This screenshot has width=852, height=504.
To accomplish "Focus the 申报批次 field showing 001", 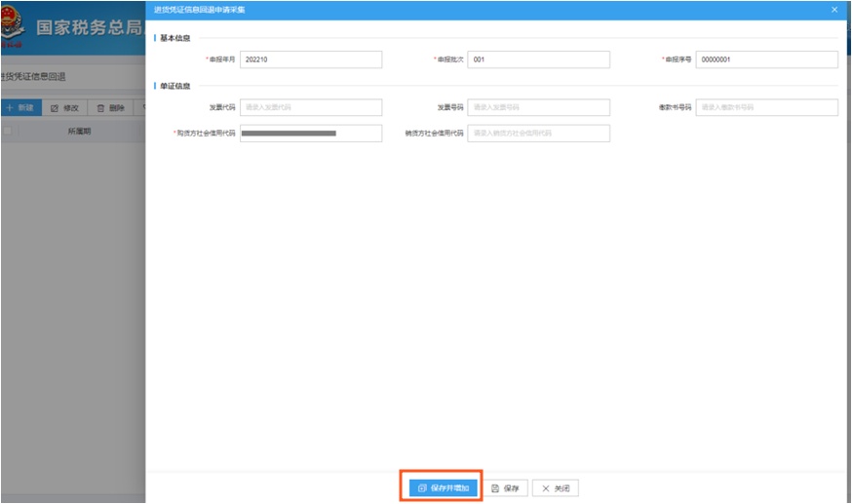I will [538, 59].
